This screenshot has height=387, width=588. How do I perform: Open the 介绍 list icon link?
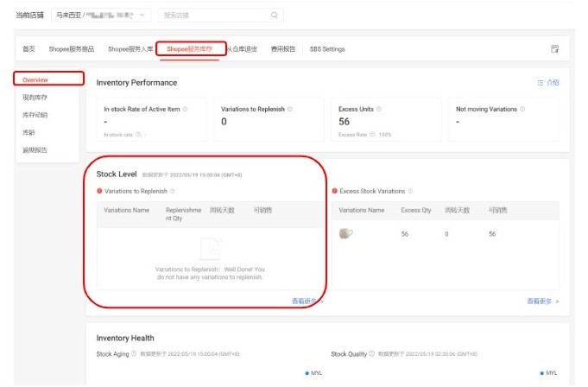548,83
